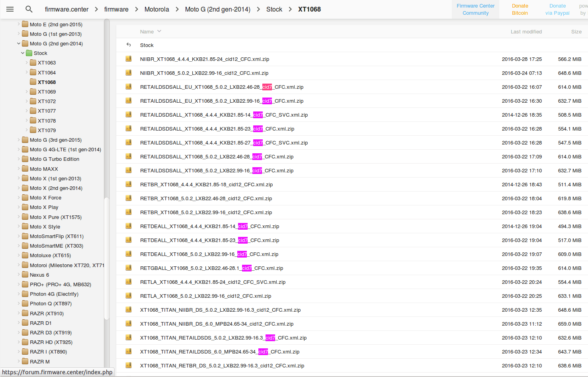Open the hamburger menu icon
The width and height of the screenshot is (588, 377).
coord(10,9)
